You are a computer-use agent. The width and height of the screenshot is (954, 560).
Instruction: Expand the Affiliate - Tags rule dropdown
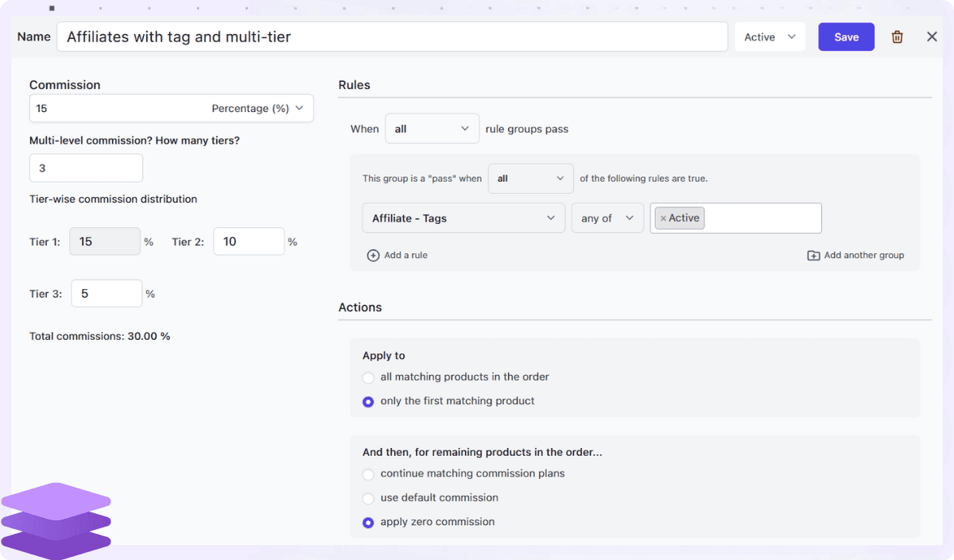pyautogui.click(x=463, y=218)
